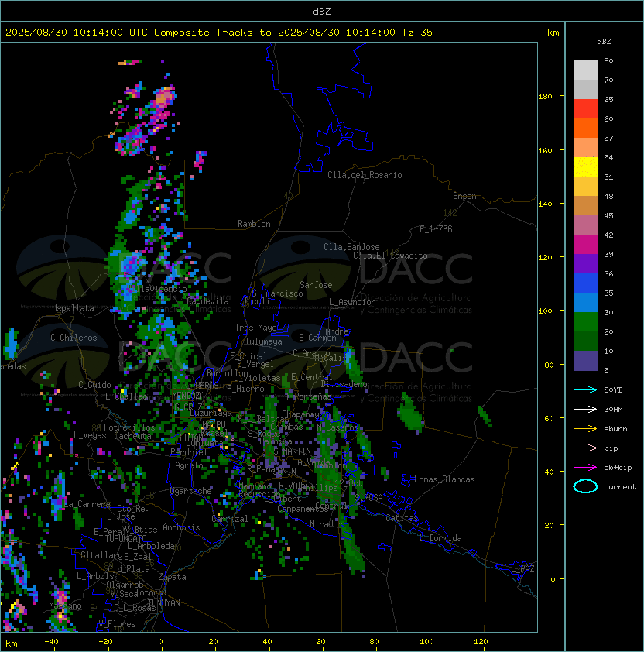Click the '100' km tick on the right axis
644x652 pixels.
[545, 311]
